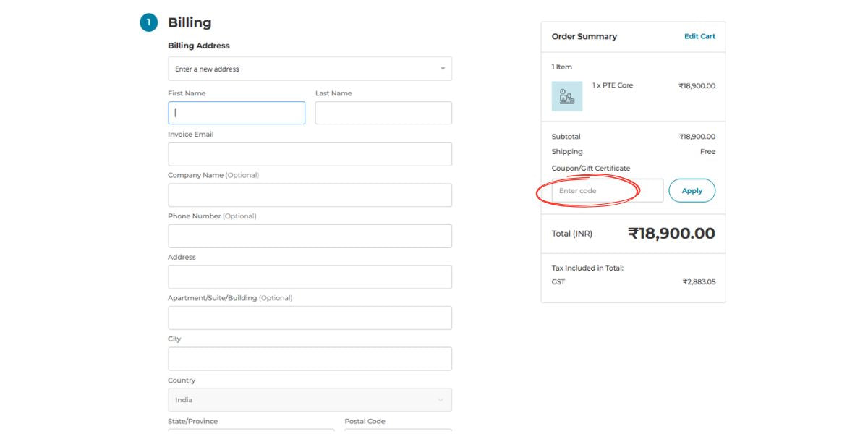This screenshot has height=434, width=868.
Task: Click the PTE Core product thumbnail
Action: tap(567, 96)
